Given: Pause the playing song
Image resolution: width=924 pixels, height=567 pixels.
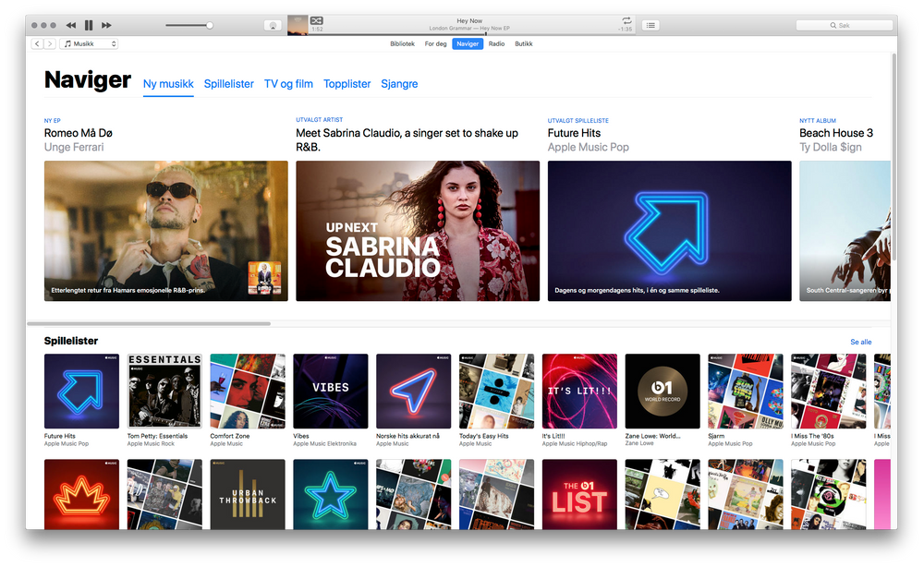Looking at the screenshot, I should (89, 25).
